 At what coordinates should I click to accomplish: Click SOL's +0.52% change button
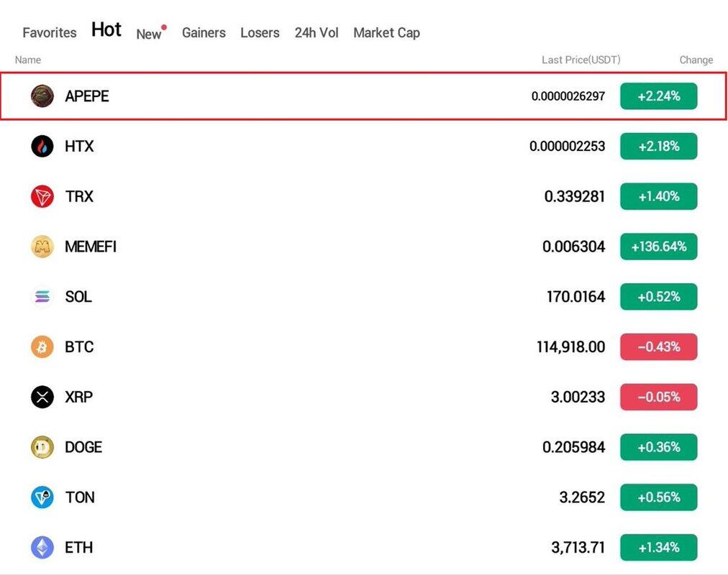tap(659, 296)
